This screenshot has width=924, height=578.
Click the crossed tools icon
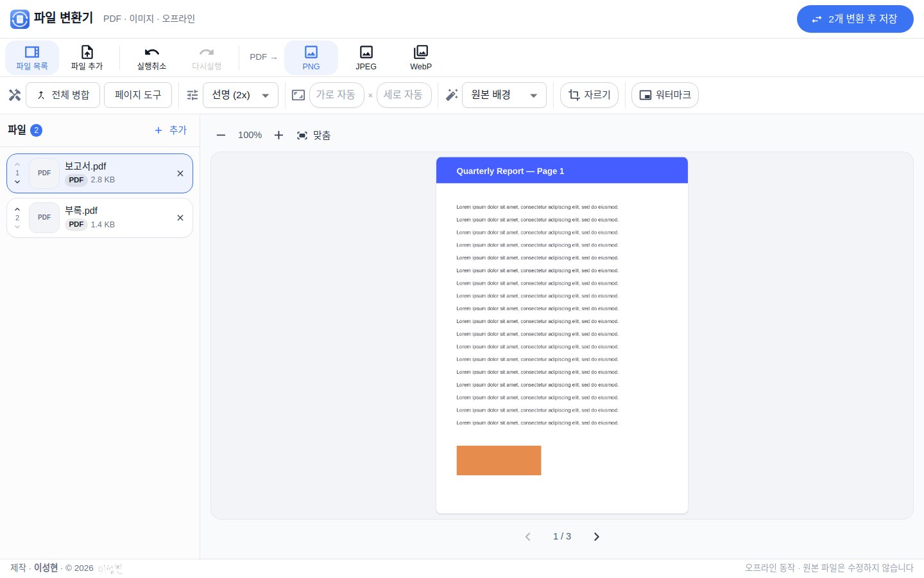click(15, 95)
